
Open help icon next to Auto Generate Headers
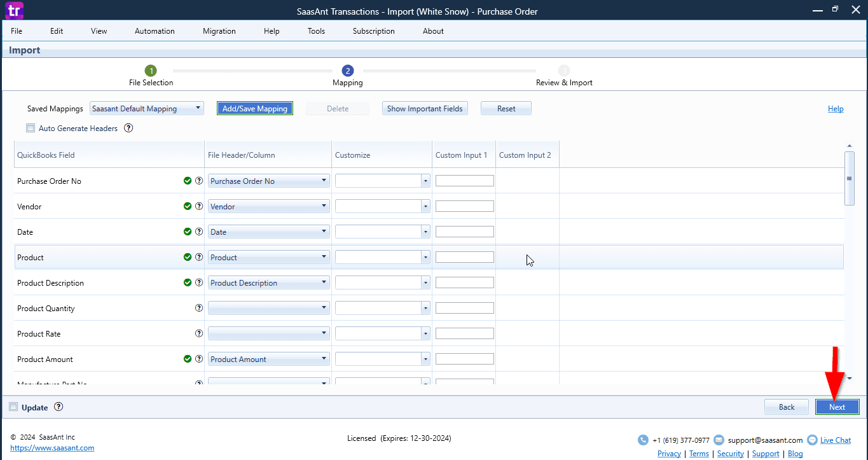pos(128,128)
